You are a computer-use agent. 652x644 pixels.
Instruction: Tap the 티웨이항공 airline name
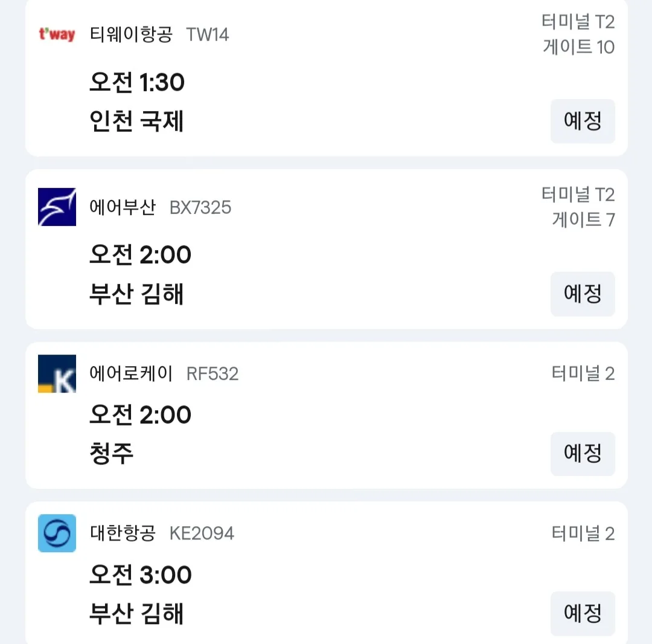[131, 34]
